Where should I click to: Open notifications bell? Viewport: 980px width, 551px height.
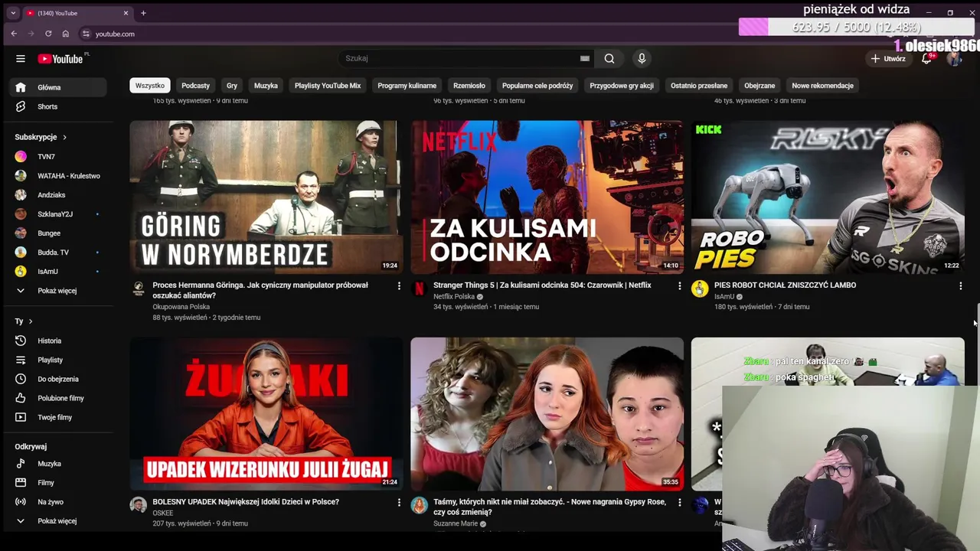click(x=926, y=59)
